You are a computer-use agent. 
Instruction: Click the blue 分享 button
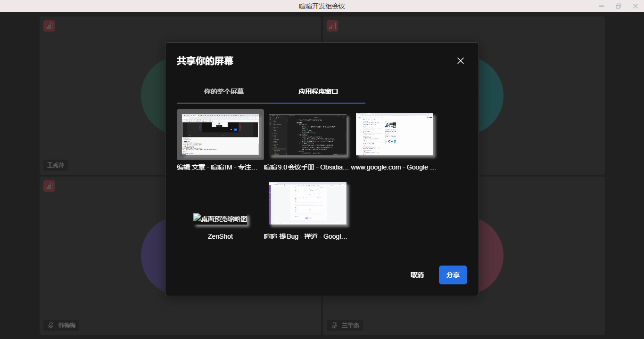pos(453,275)
